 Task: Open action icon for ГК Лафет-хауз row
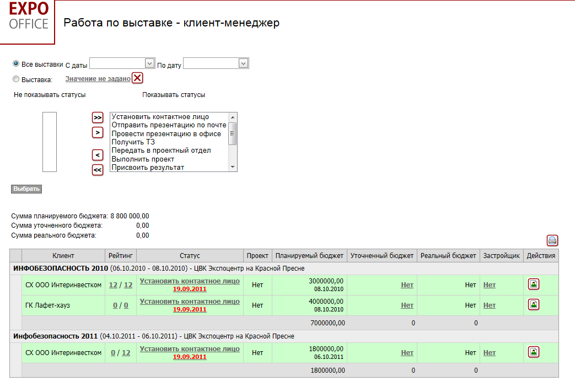tap(533, 304)
